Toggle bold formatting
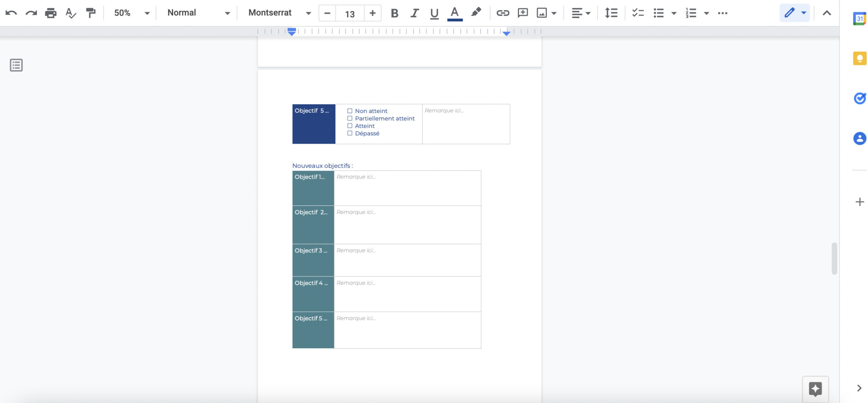The width and height of the screenshot is (868, 403). click(394, 13)
